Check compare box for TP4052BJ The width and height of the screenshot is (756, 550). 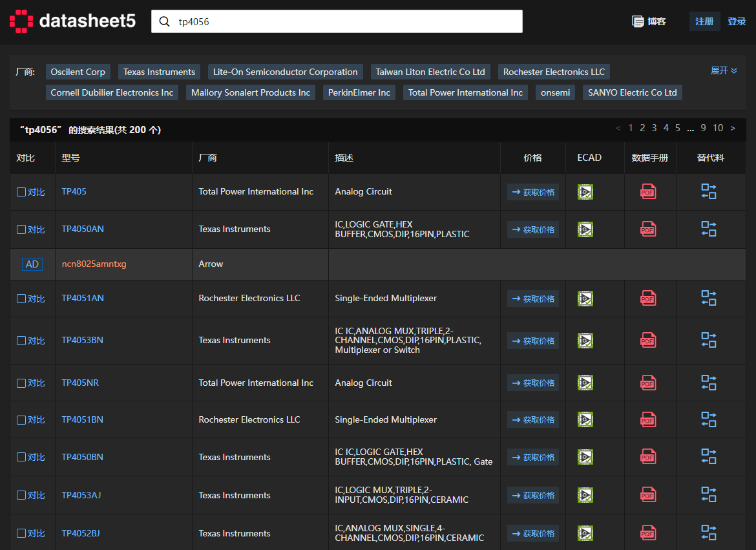(21, 533)
